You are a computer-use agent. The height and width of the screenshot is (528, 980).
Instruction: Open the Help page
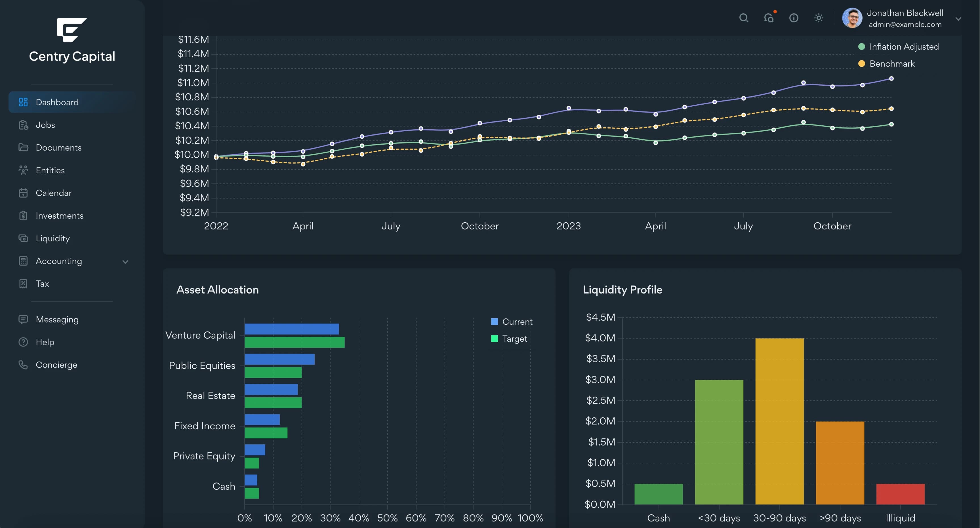[72, 342]
